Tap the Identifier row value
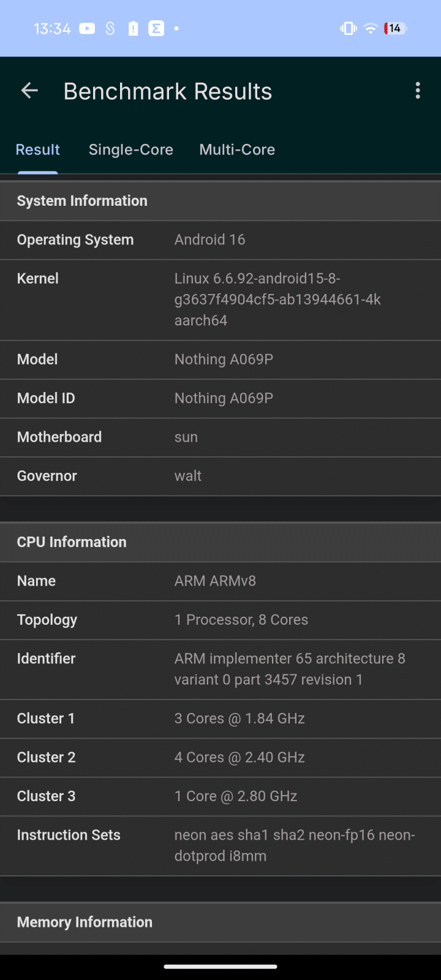The height and width of the screenshot is (980, 441). click(x=289, y=669)
